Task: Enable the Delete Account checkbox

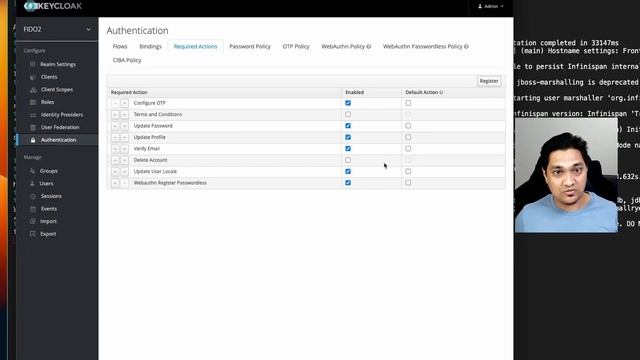Action: 348,160
